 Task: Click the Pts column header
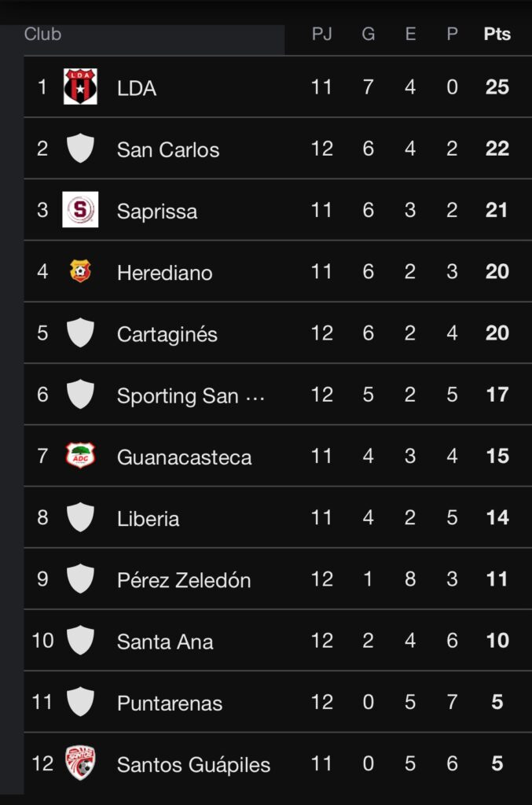click(x=497, y=34)
